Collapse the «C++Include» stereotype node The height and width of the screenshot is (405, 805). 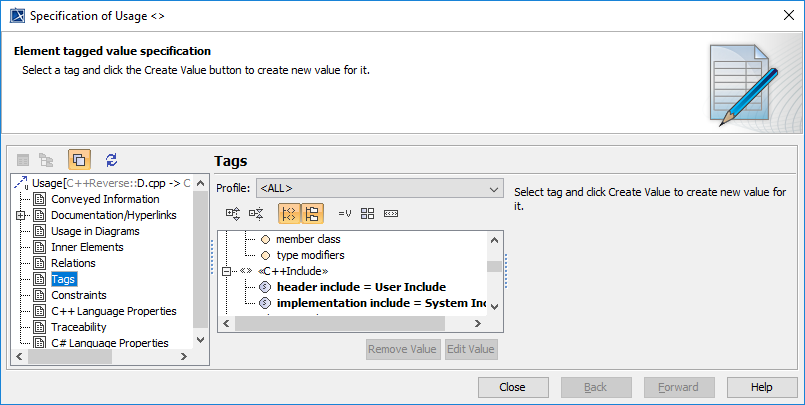pos(226,271)
